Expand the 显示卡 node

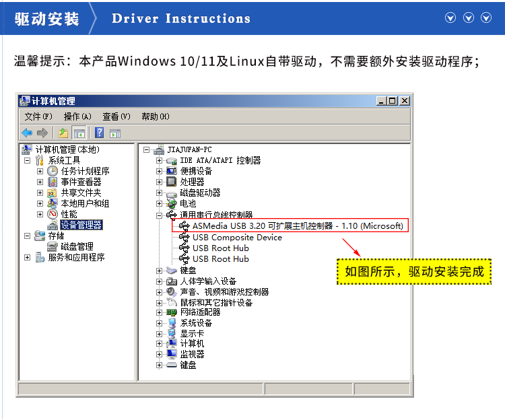coord(159,334)
